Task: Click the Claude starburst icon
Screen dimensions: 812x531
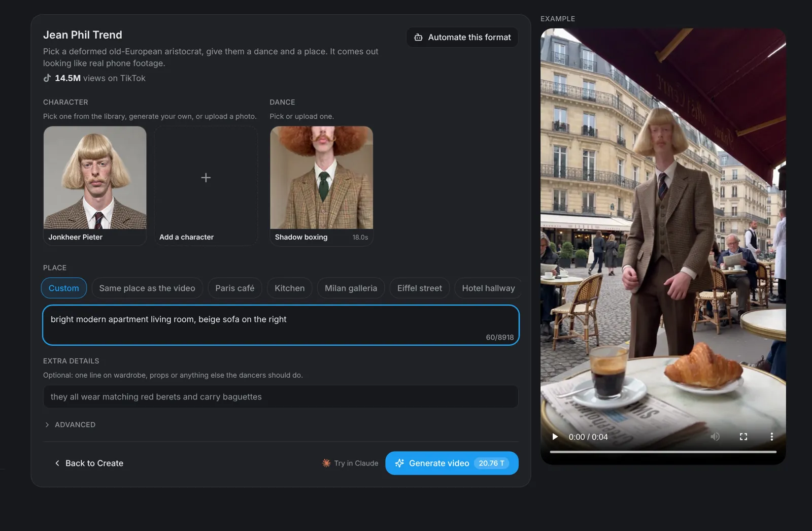Action: coord(326,463)
